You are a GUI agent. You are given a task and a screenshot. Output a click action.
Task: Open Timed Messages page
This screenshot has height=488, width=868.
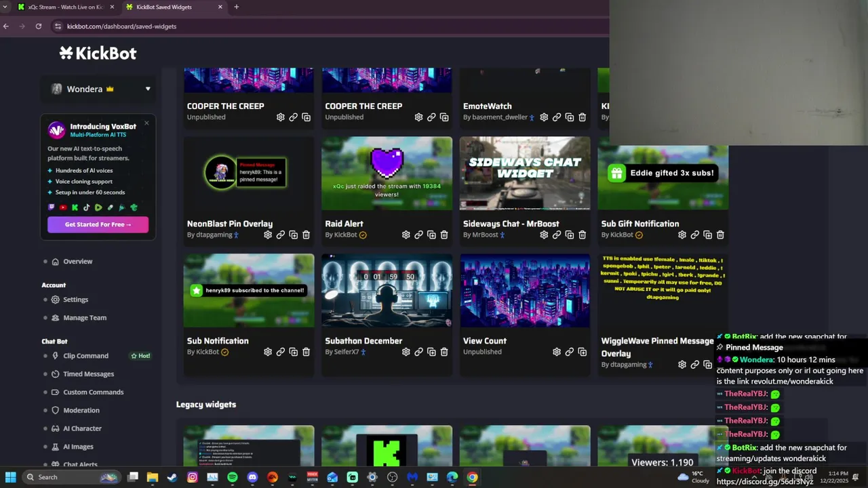[88, 374]
